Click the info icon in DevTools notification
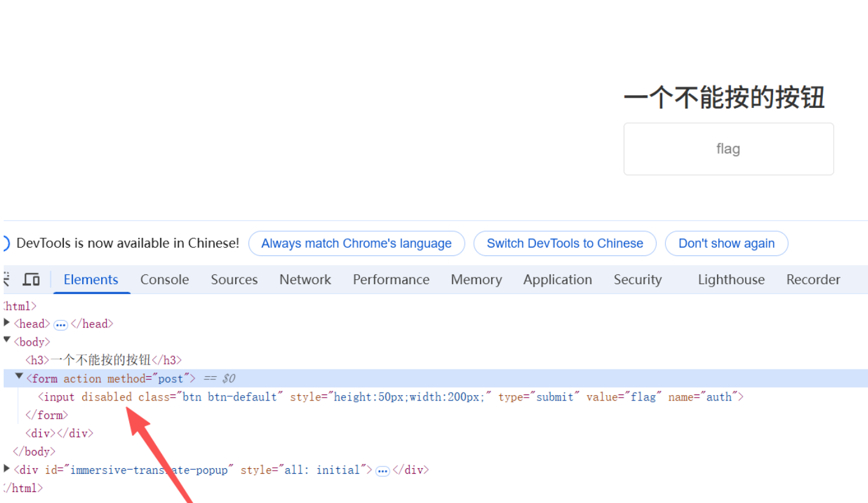Screen dimensions: 868x503 [x=5, y=243]
